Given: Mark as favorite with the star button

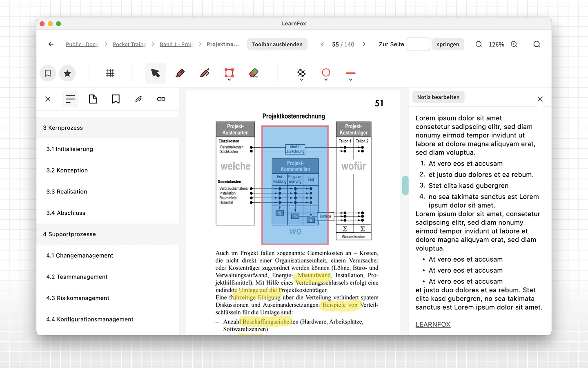Looking at the screenshot, I should tap(67, 73).
